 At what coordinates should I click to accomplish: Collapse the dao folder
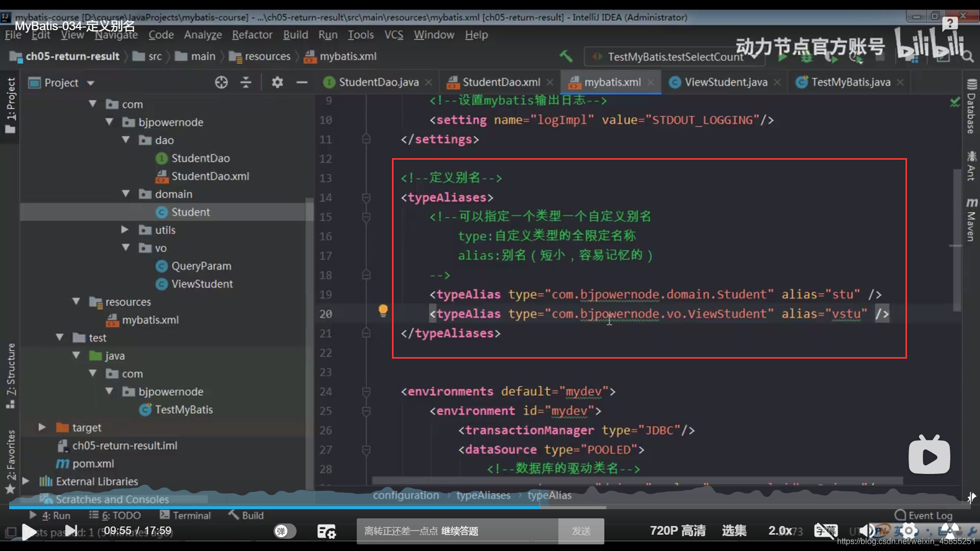tap(126, 139)
